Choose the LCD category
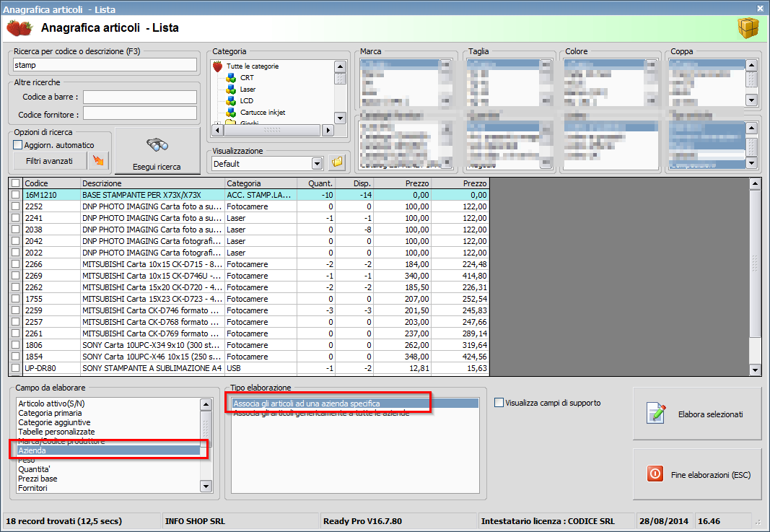The width and height of the screenshot is (770, 532). click(247, 101)
